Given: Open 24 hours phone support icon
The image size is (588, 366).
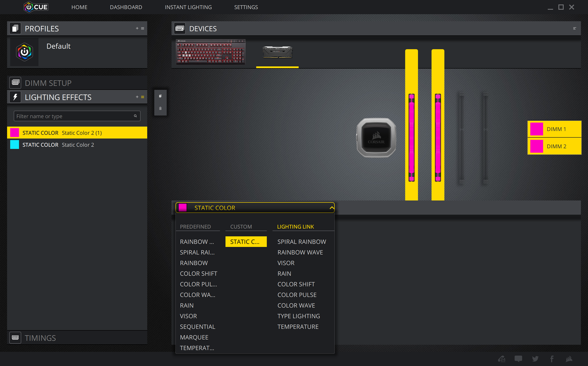Looking at the screenshot, I should [x=502, y=359].
